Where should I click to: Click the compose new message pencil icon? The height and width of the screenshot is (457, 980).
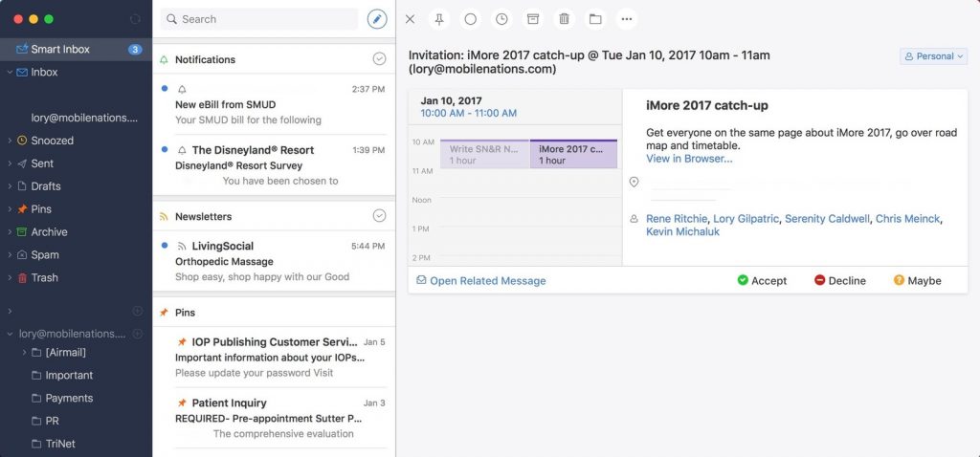click(x=377, y=19)
